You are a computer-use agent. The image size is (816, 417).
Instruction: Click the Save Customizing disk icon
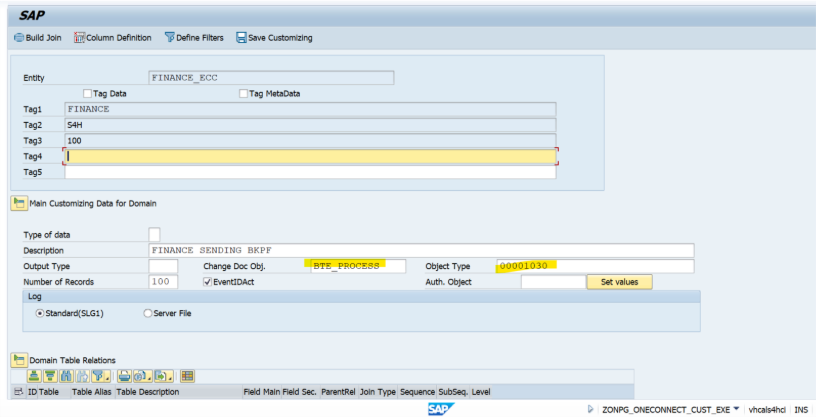click(x=242, y=38)
